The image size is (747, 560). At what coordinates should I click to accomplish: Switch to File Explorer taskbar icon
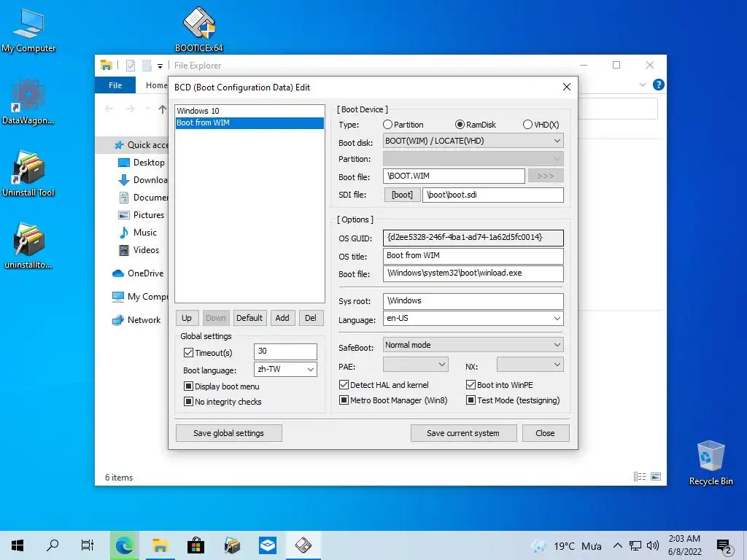click(160, 545)
